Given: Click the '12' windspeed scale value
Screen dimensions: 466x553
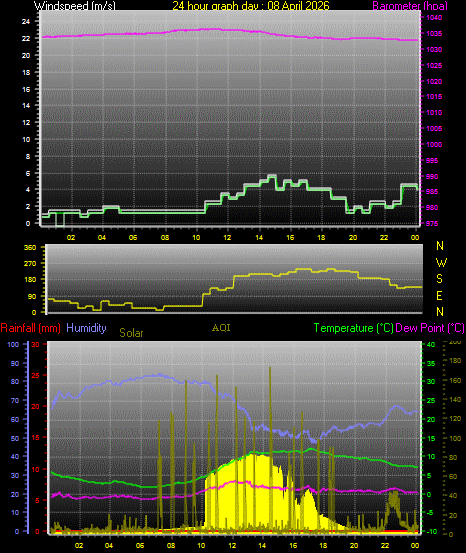Looking at the screenshot, I should point(26,123).
